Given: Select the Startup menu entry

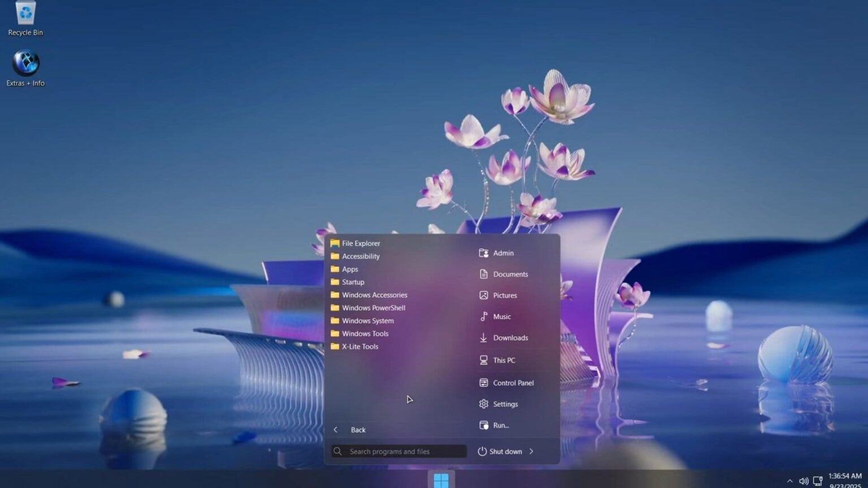Looking at the screenshot, I should (x=353, y=282).
